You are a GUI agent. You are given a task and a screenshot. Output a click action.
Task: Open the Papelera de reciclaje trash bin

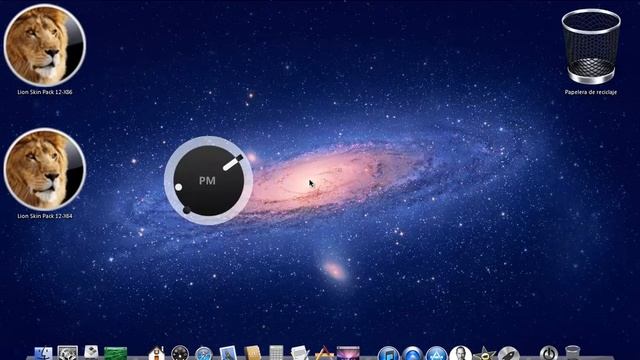point(591,47)
